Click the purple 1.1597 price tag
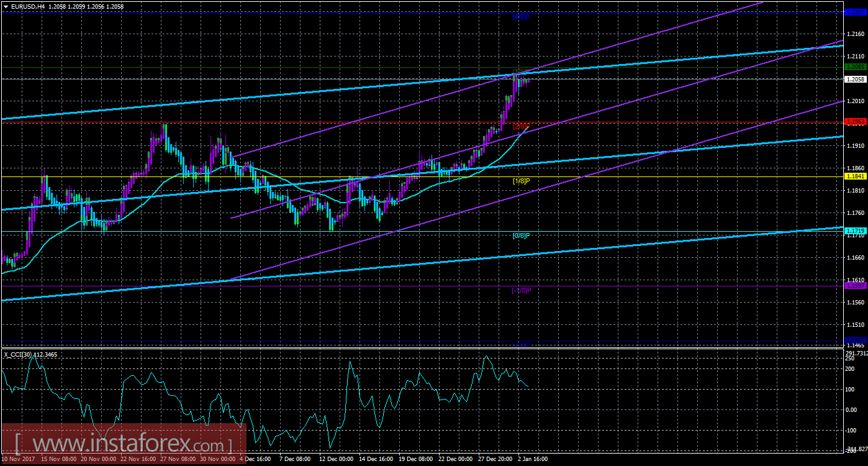Viewport: 868px width, 466px height. [x=855, y=285]
